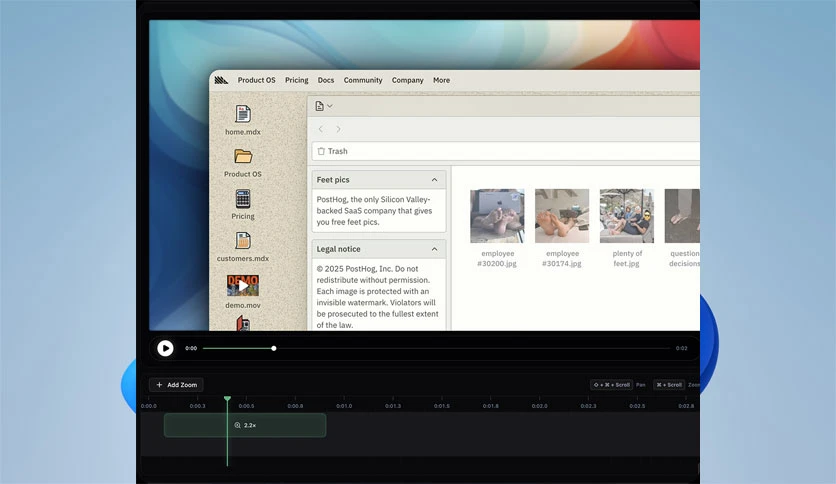Select the employee #30174.jpg thumbnail
The height and width of the screenshot is (484, 836).
[562, 216]
